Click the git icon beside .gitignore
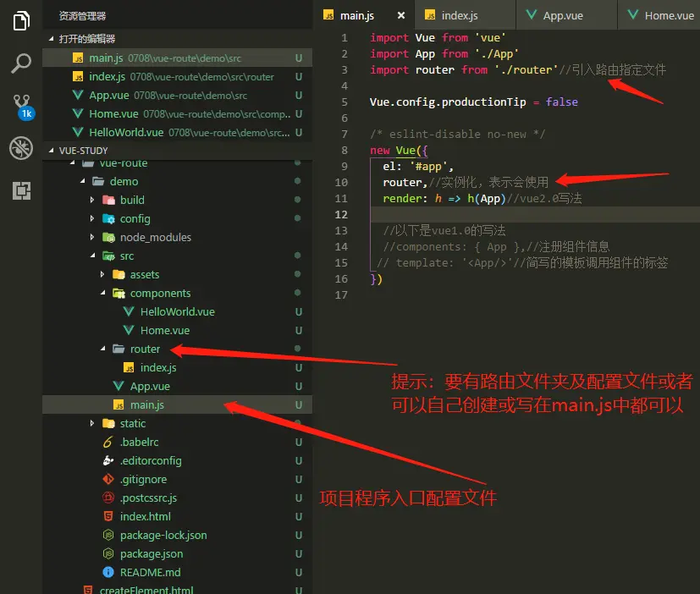 point(108,479)
